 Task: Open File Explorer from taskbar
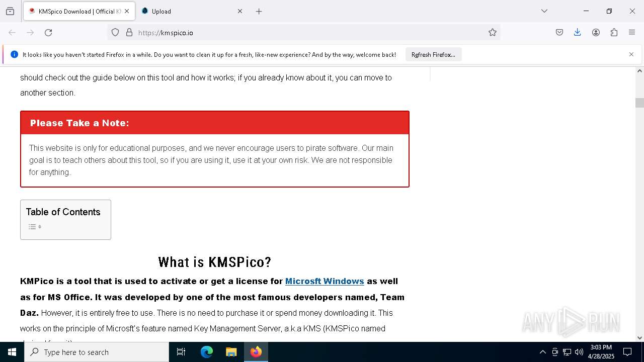[x=231, y=352]
